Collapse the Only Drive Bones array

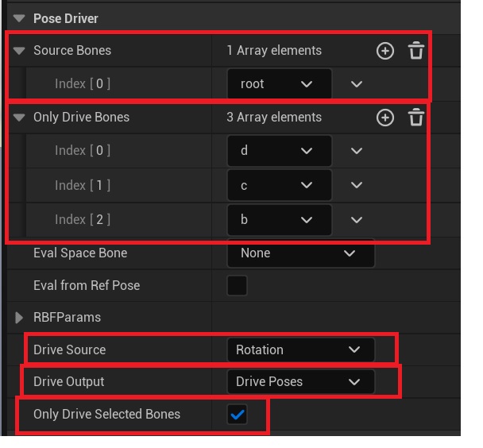19,118
